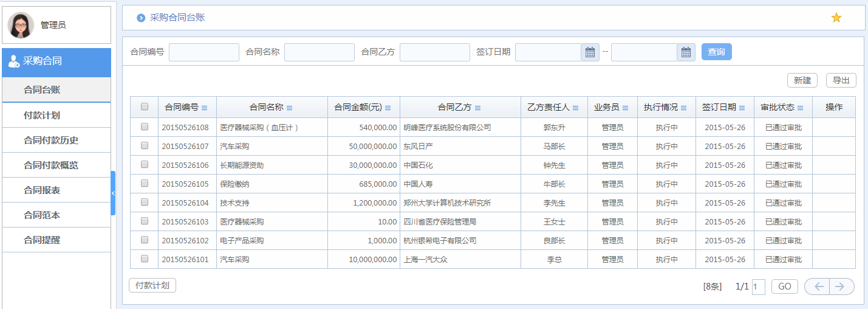Image resolution: width=868 pixels, height=309 pixels.
Task: Expand the 审批状态 column menu
Action: click(800, 108)
